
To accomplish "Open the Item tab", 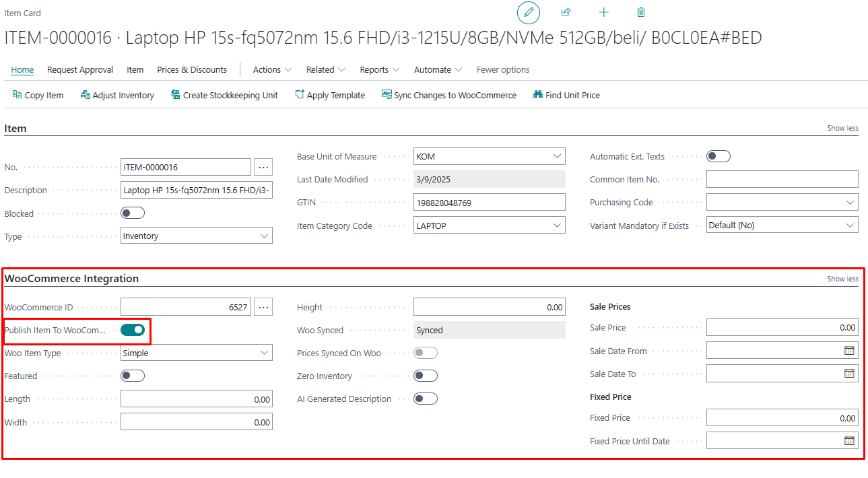I will tap(135, 70).
